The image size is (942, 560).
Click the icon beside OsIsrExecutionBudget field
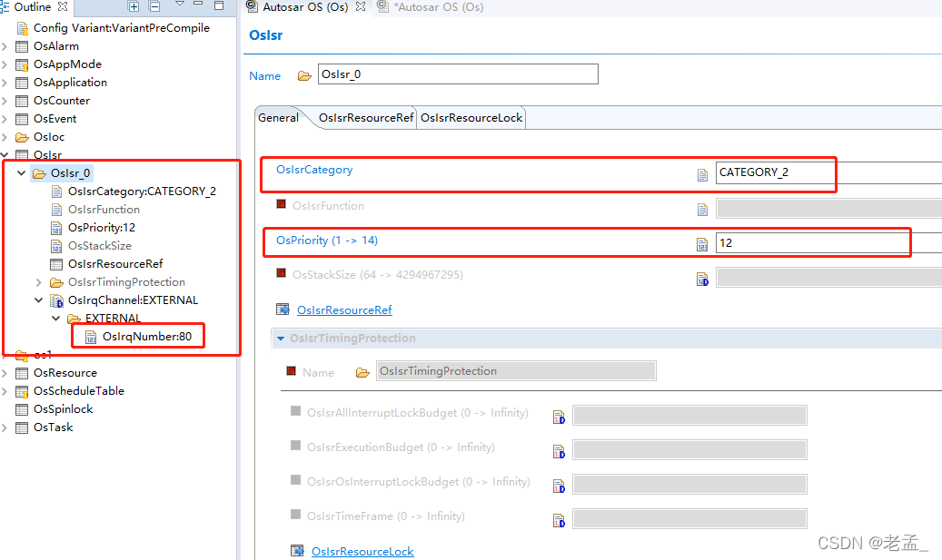point(559,451)
